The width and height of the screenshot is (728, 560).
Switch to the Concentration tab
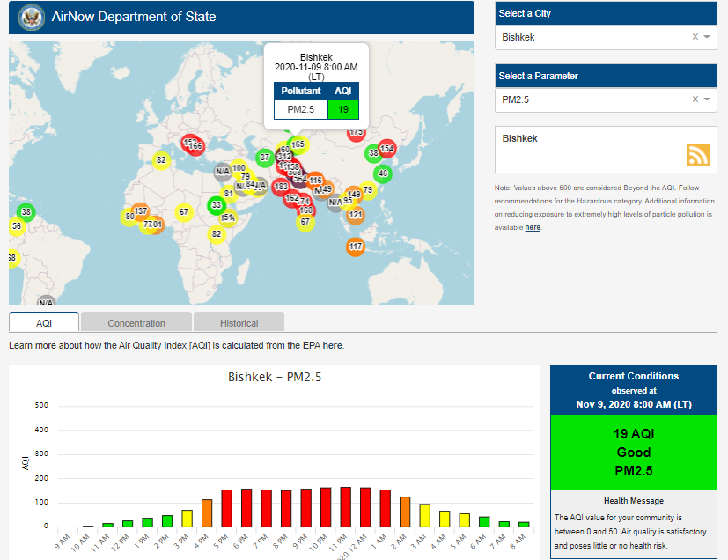[136, 323]
